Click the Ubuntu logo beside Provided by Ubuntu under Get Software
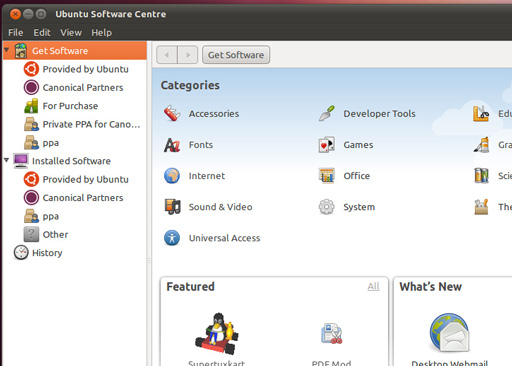The height and width of the screenshot is (366, 512). coord(31,69)
